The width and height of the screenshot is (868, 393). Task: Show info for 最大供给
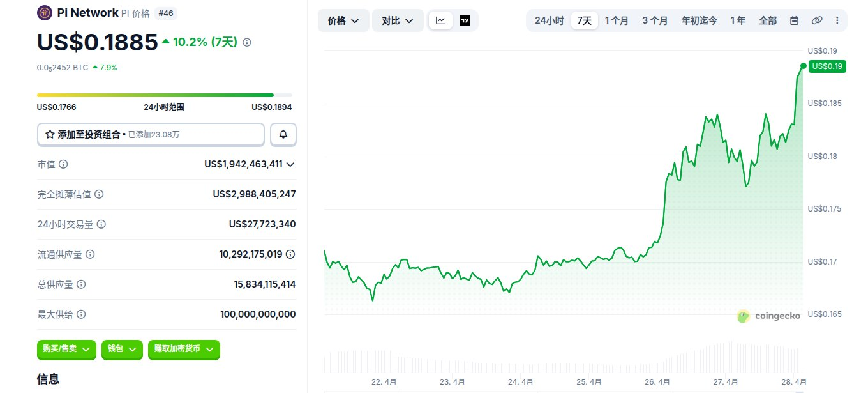81,314
